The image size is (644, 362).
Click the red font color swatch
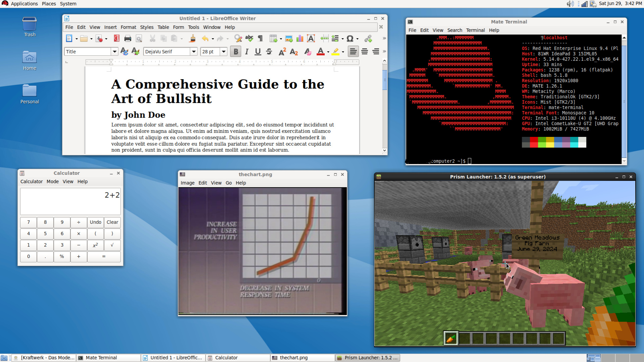coord(320,52)
